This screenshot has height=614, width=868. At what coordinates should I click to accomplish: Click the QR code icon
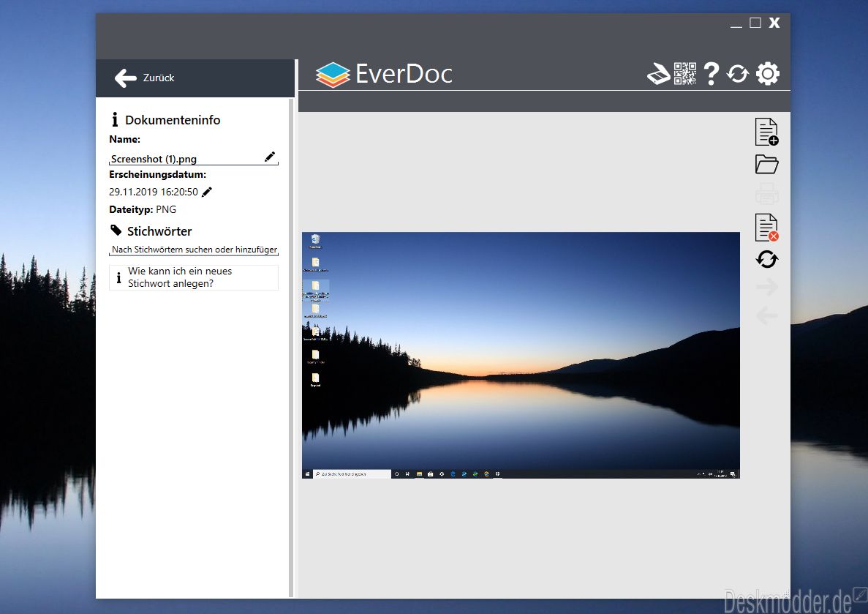(685, 74)
